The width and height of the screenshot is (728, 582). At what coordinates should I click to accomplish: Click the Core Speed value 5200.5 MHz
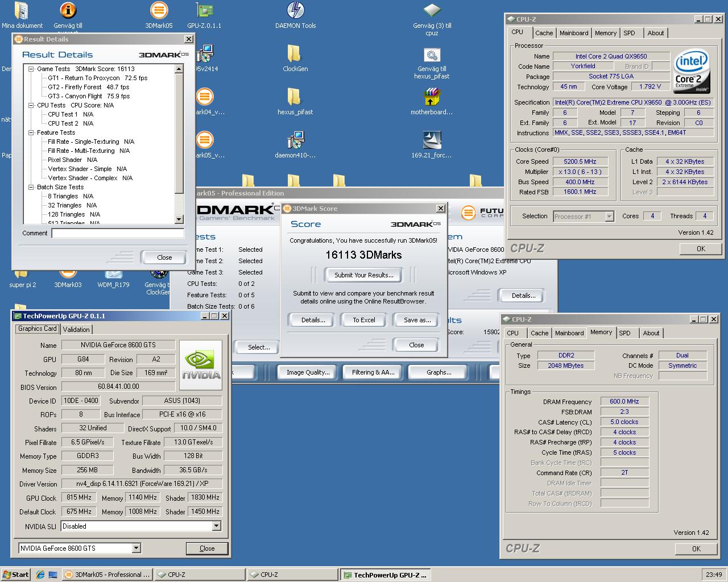point(580,161)
